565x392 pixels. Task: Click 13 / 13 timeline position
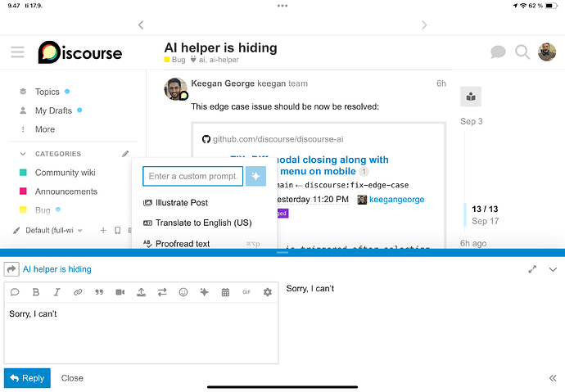[x=485, y=210]
